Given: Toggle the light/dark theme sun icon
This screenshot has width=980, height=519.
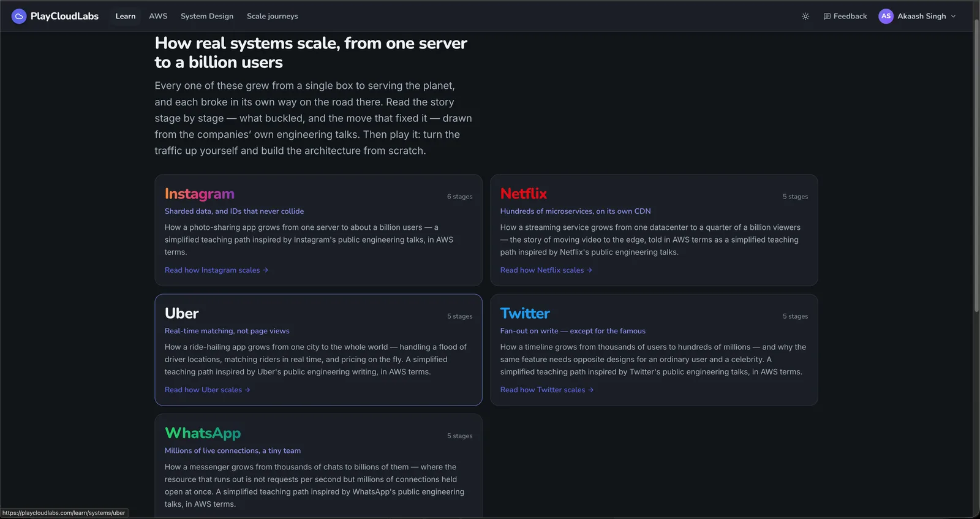Looking at the screenshot, I should click(x=805, y=17).
